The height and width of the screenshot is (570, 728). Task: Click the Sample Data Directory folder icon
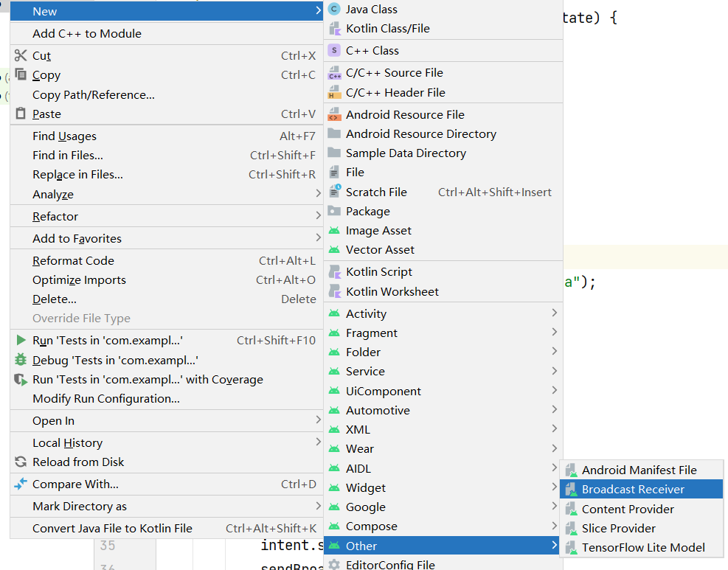334,153
